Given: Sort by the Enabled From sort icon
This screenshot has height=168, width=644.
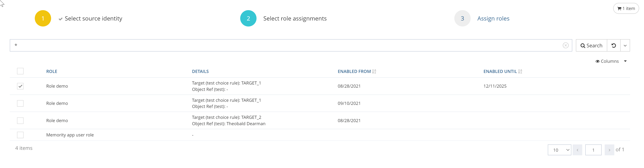Looking at the screenshot, I should coord(374,71).
